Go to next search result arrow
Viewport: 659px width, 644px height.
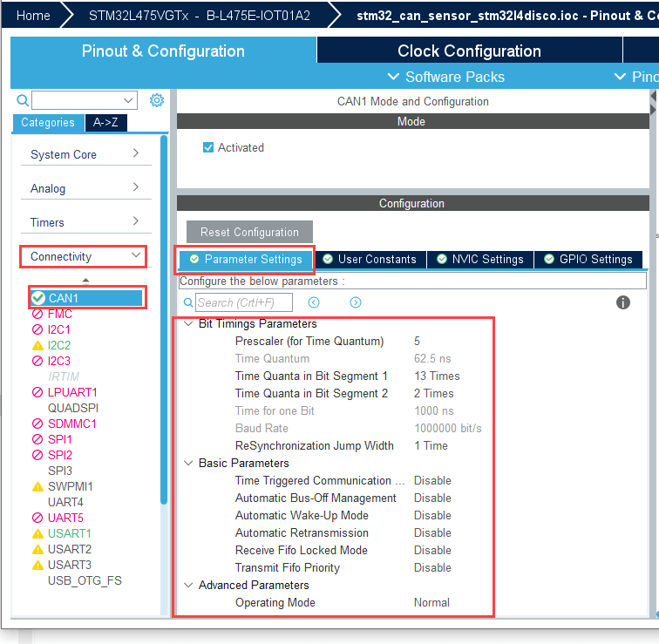point(356,302)
